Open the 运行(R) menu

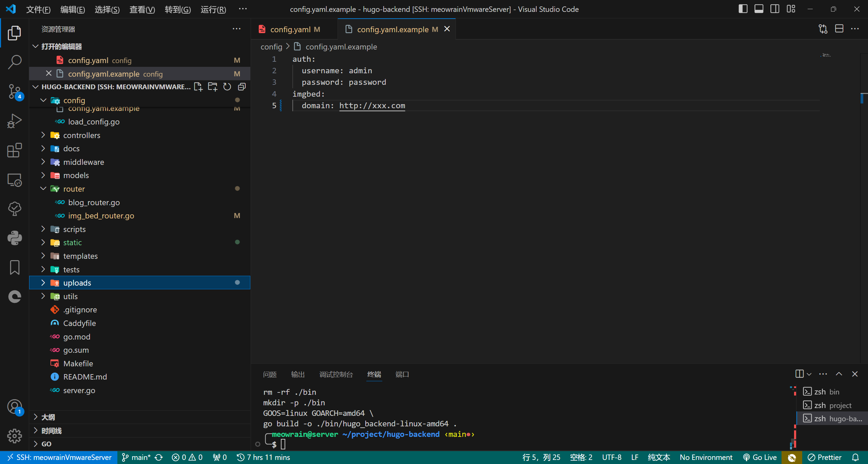[213, 9]
